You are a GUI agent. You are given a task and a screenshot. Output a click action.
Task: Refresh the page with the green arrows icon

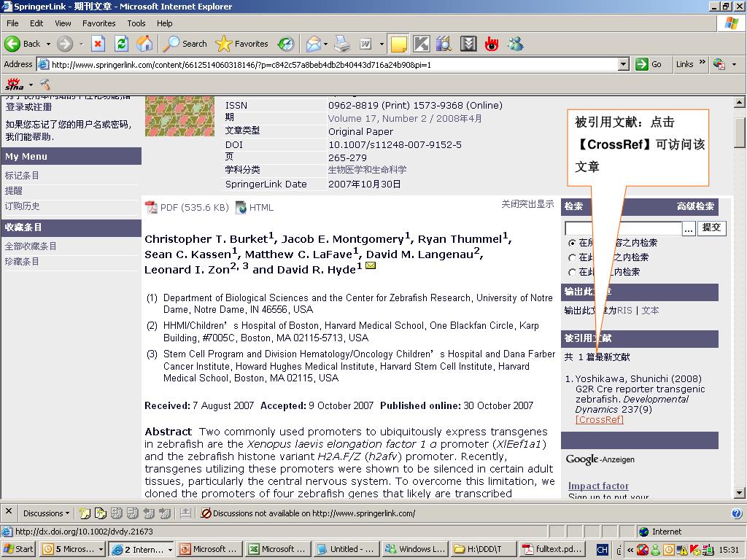coord(122,44)
